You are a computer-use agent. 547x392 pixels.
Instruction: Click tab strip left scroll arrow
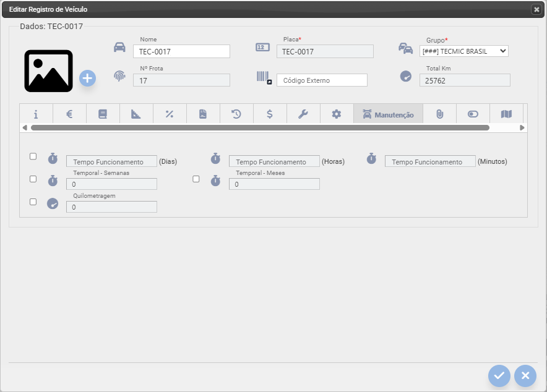click(25, 127)
